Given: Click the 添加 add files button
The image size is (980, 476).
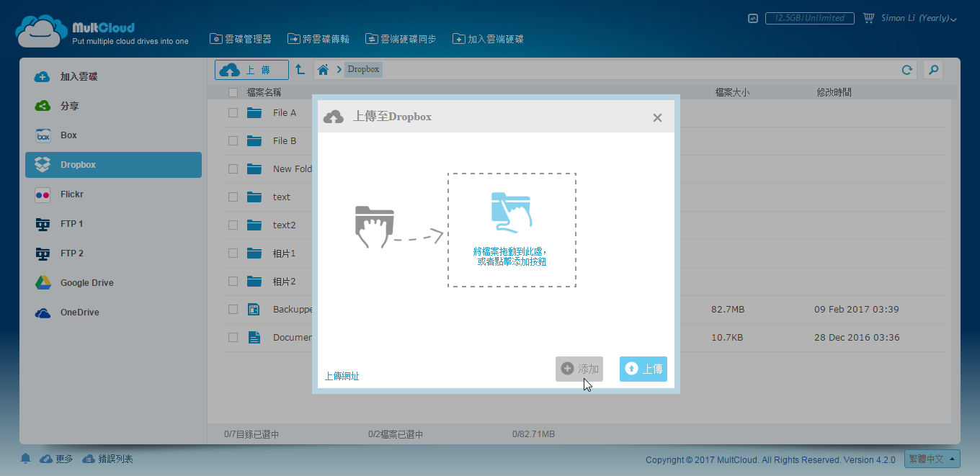Looking at the screenshot, I should click(579, 369).
